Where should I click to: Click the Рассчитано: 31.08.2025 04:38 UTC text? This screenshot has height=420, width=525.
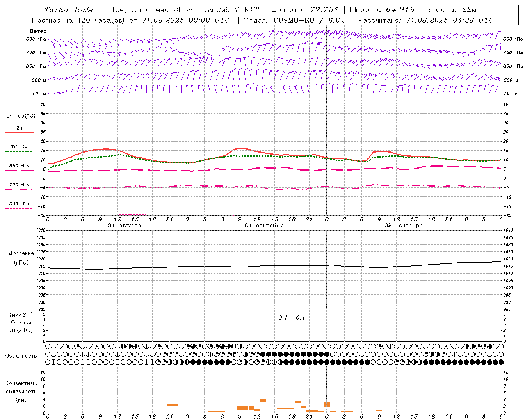[x=426, y=20]
